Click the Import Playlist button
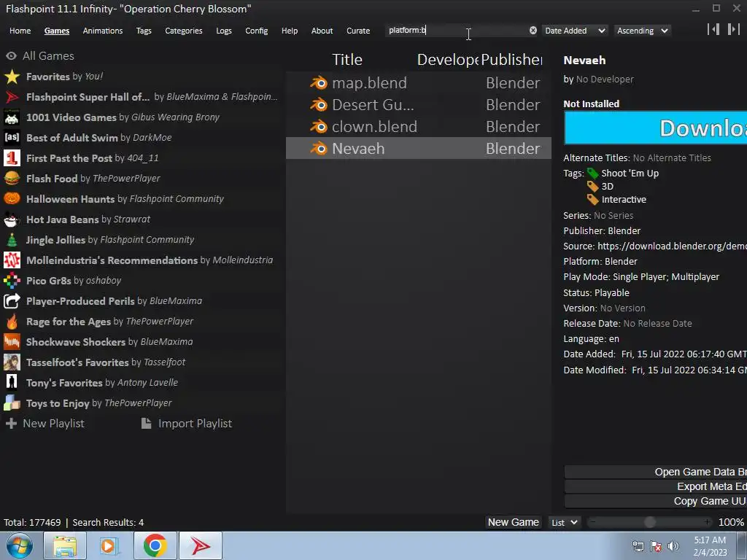 (187, 424)
